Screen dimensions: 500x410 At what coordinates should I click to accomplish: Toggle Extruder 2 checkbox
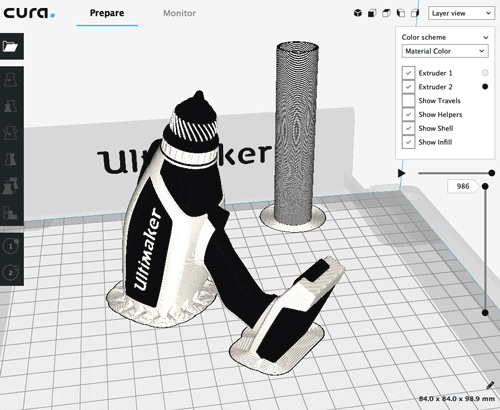tap(408, 87)
